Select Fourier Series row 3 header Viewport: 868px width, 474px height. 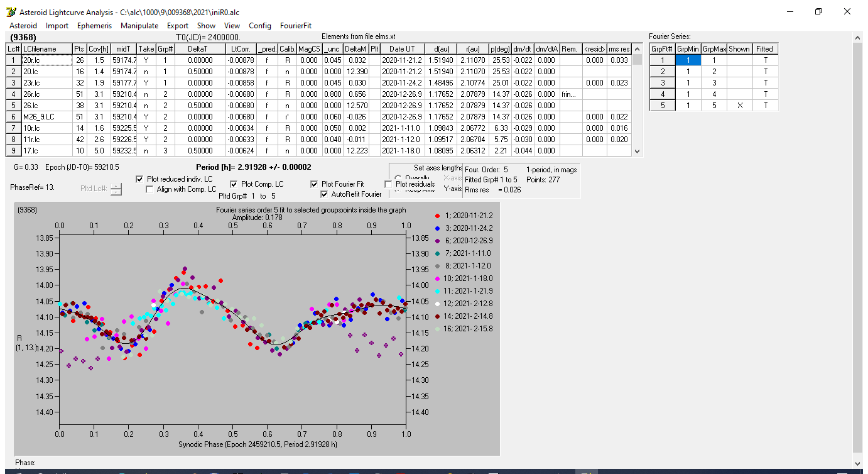(663, 83)
